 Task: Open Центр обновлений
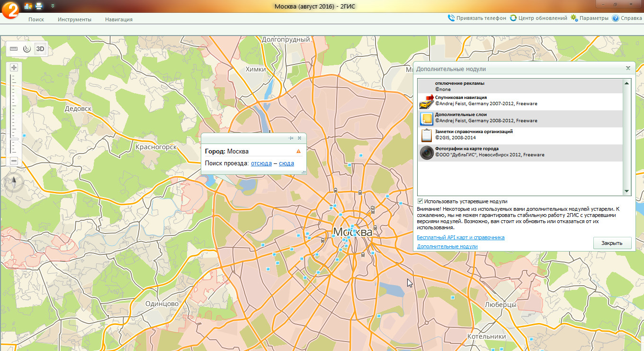tap(538, 18)
